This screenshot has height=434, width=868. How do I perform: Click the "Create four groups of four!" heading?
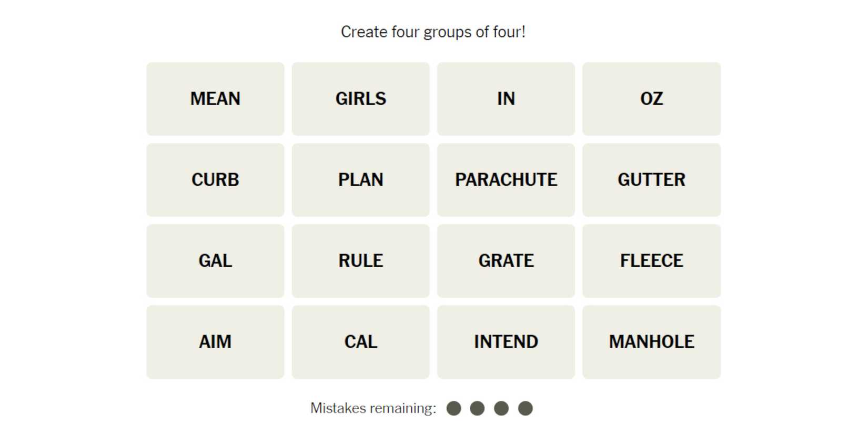click(433, 32)
